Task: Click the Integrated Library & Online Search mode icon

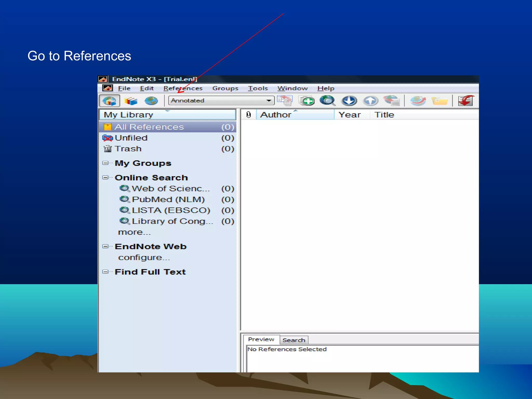Action: [109, 101]
